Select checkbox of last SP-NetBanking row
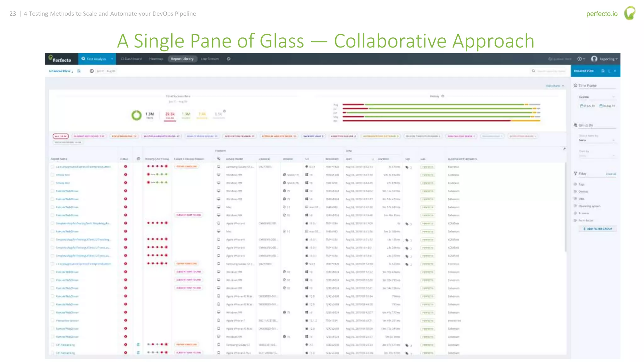 click(x=53, y=353)
